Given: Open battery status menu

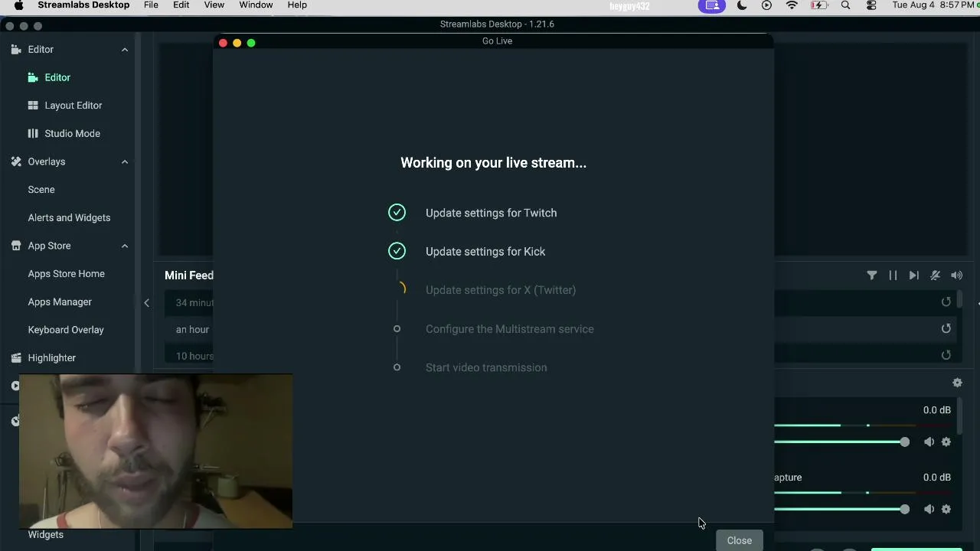Looking at the screenshot, I should (x=819, y=5).
